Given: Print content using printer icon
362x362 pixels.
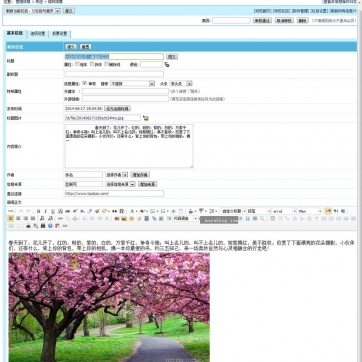Looking at the screenshot, I should (x=28, y=226).
